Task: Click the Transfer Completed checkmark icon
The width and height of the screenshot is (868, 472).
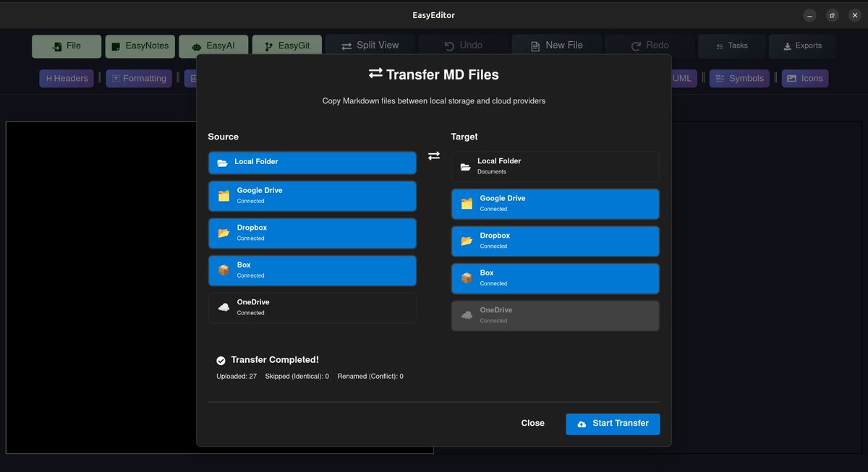Action: (221, 360)
